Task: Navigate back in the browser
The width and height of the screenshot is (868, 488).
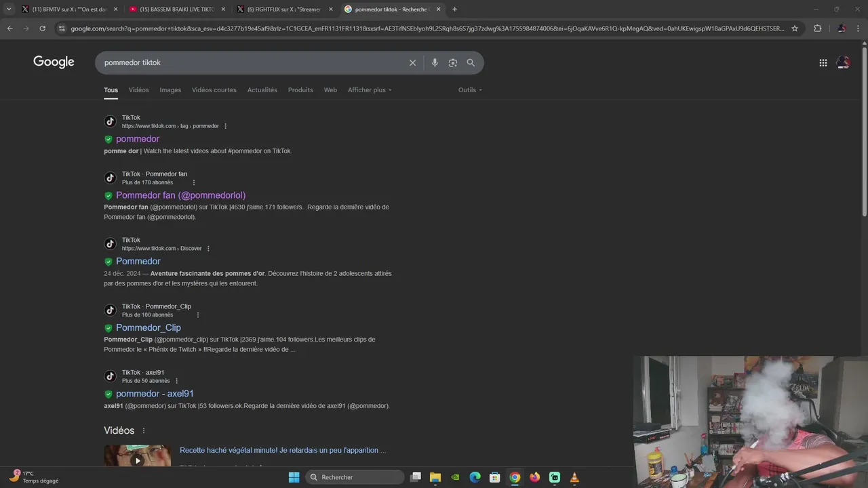Action: click(9, 28)
